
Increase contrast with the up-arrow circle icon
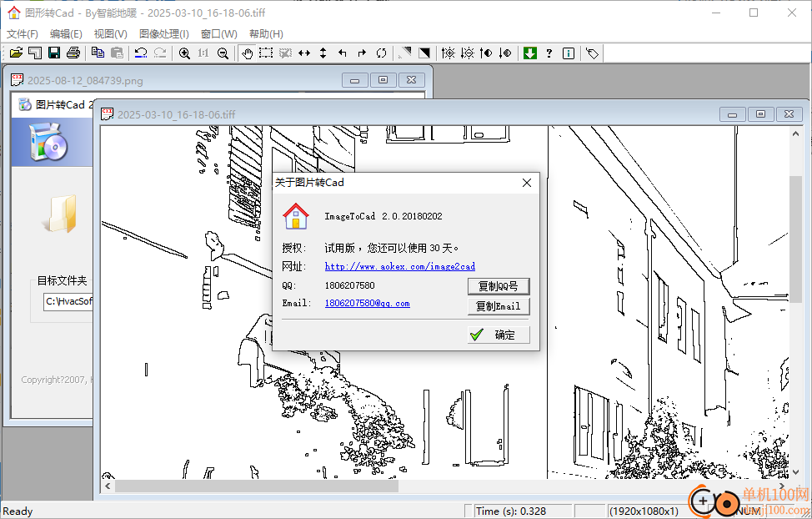pyautogui.click(x=486, y=53)
